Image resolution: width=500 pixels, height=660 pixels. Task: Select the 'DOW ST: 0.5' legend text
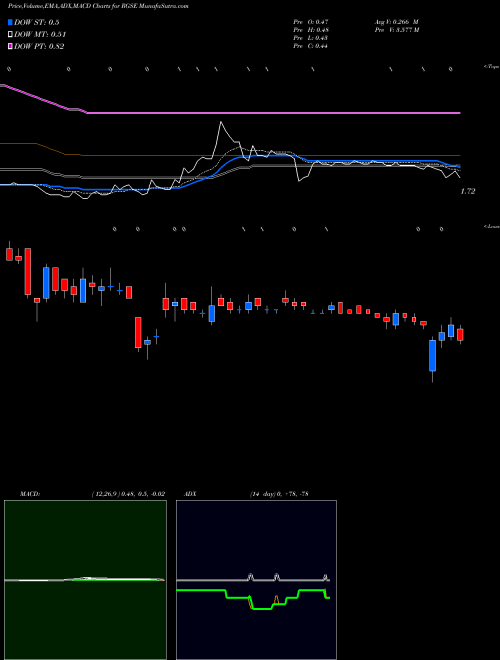37,22
